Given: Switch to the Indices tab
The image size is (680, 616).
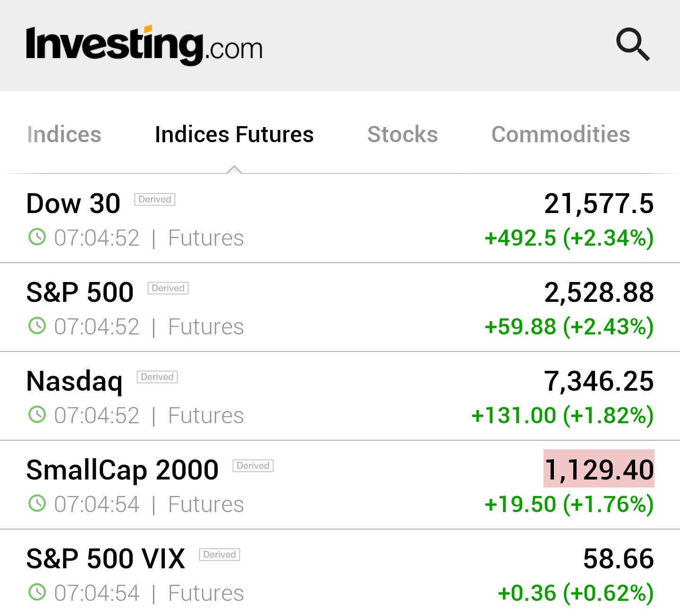Looking at the screenshot, I should point(64,135).
